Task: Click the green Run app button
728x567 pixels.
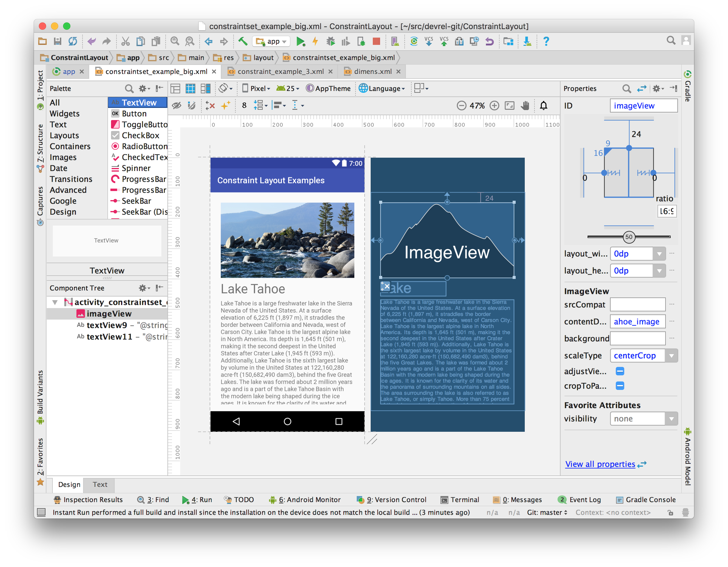Action: [300, 41]
